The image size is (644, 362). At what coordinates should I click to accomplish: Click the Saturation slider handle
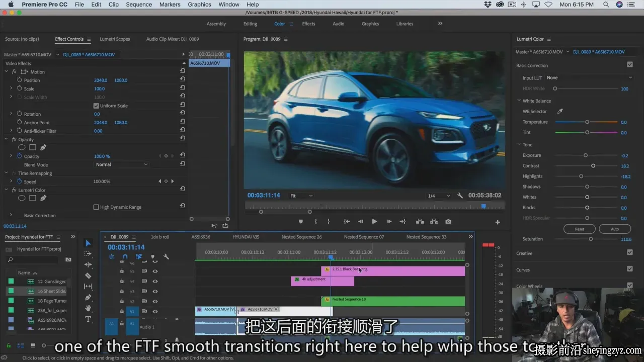591,239
